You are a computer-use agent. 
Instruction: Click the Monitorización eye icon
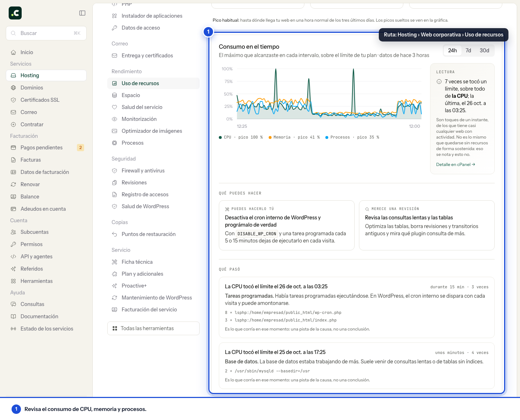114,119
